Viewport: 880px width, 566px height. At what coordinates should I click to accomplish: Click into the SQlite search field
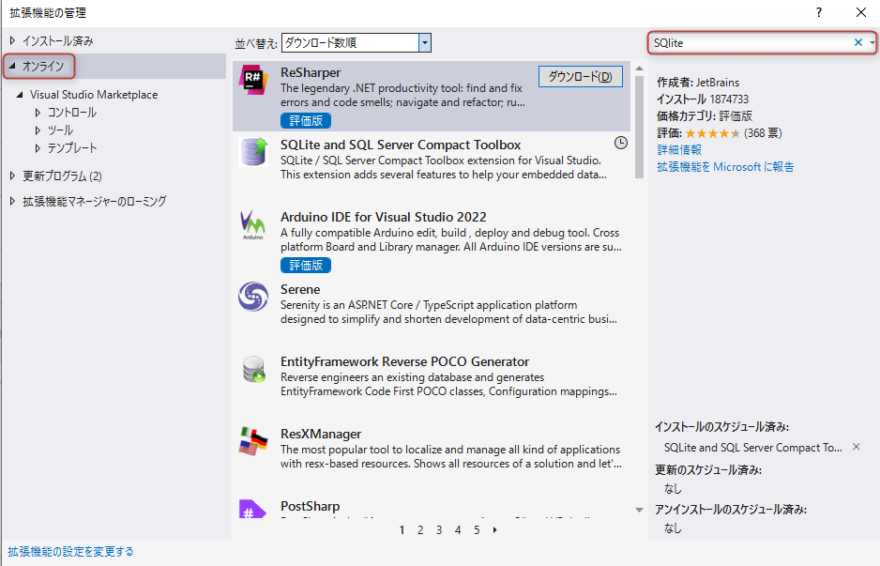(751, 43)
